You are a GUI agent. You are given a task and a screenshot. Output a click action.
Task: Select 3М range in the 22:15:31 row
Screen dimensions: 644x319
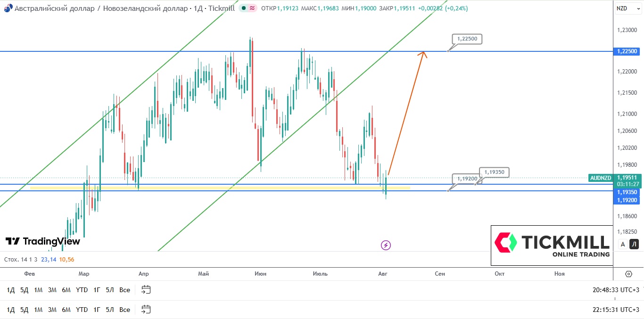point(52,310)
